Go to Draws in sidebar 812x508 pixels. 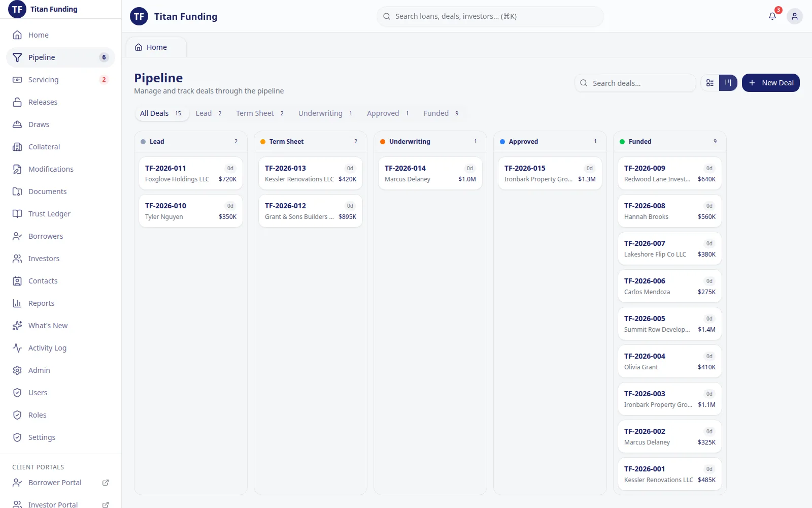pos(60,124)
